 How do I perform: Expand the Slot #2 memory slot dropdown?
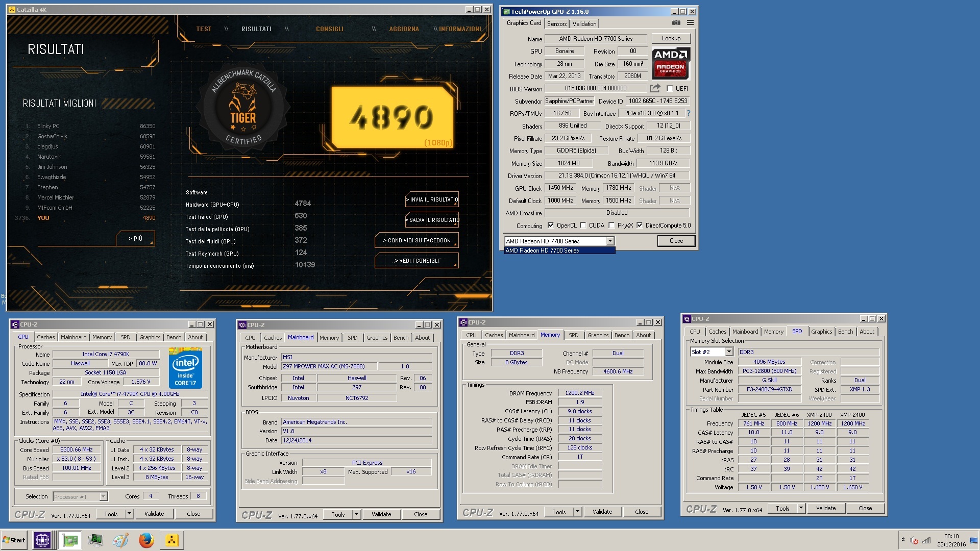point(729,352)
